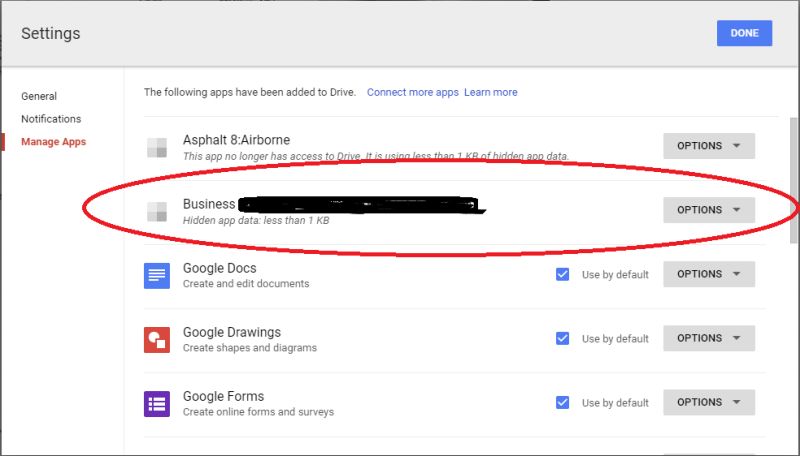Click the Done button
Viewport: 800px width, 456px height.
coord(744,33)
